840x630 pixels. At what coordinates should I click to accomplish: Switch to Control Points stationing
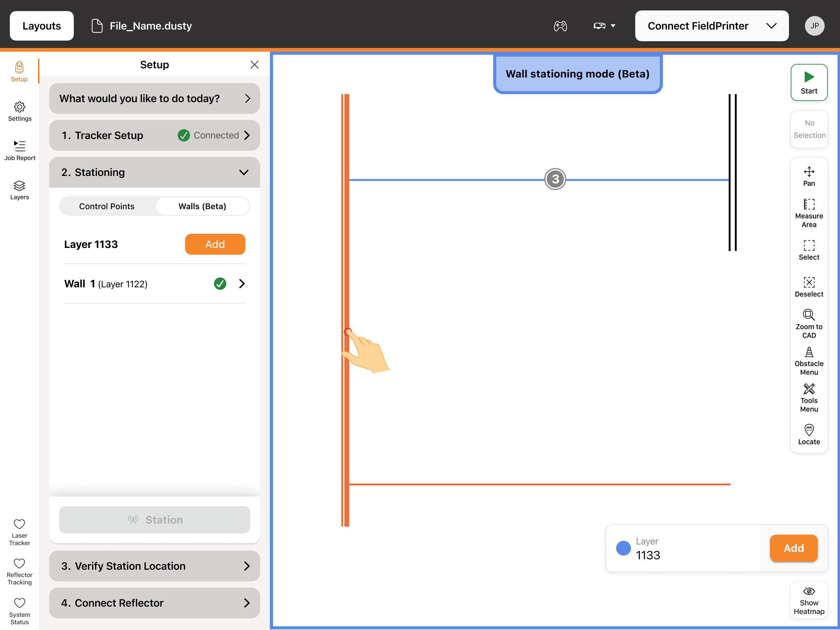coord(107,206)
